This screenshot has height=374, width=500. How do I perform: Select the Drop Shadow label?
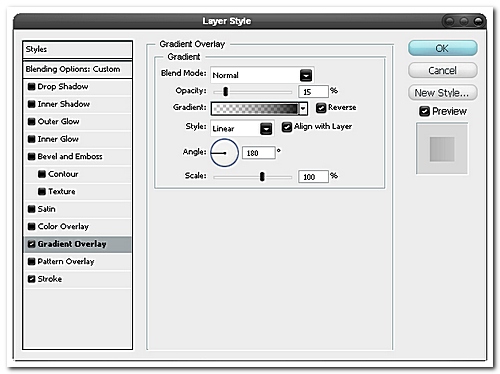tap(63, 87)
